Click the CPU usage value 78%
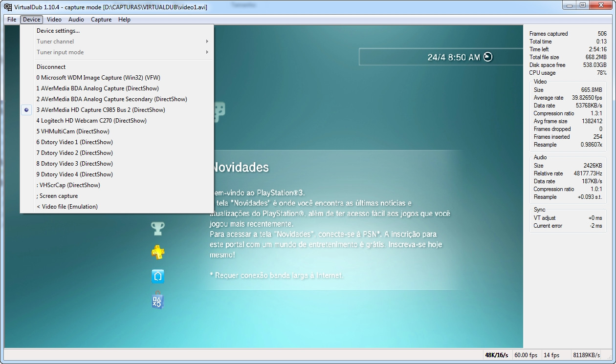 pyautogui.click(x=602, y=73)
